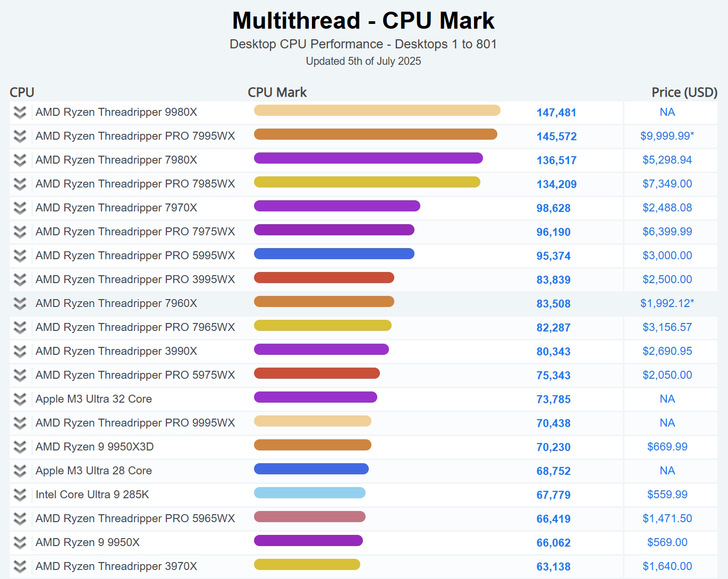This screenshot has height=579, width=728.
Task: Click the 98,628 CPU Mark score
Action: (553, 208)
